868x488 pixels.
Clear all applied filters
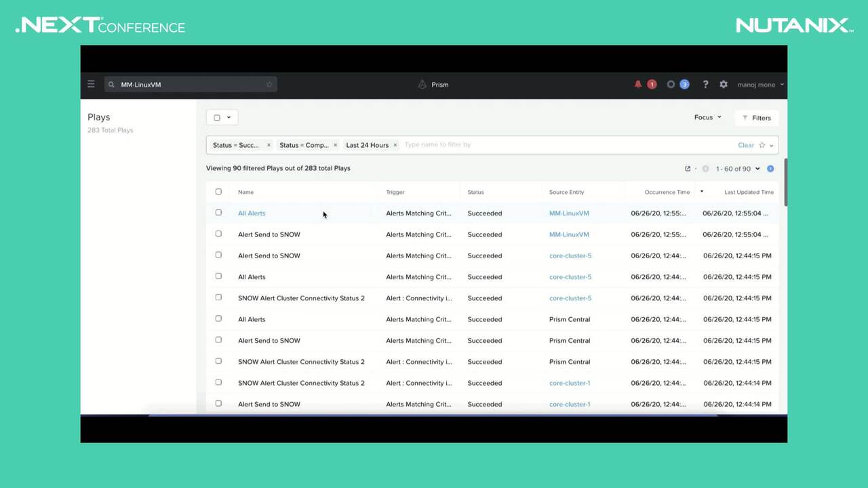tap(746, 145)
